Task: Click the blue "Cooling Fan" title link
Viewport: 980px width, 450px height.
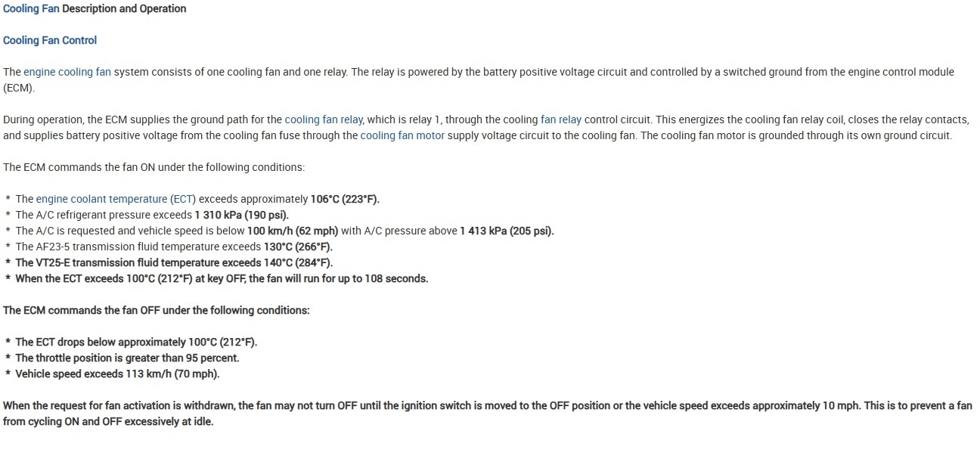Action: tap(31, 9)
